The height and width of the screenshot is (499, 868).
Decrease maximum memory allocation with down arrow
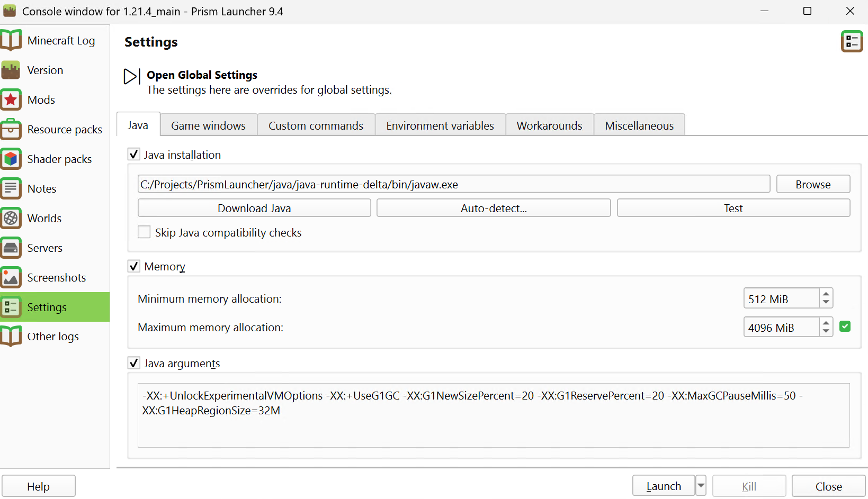826,331
